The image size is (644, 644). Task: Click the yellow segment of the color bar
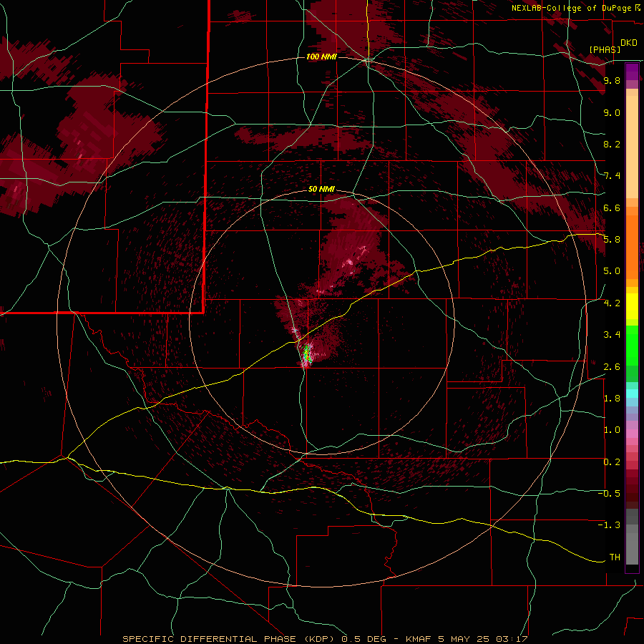click(632, 306)
